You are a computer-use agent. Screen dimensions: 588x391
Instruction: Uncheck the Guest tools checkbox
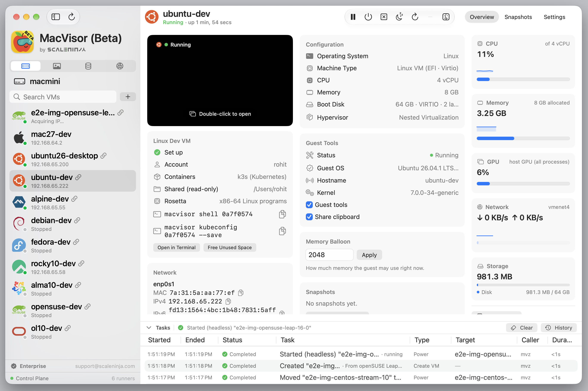click(x=309, y=205)
